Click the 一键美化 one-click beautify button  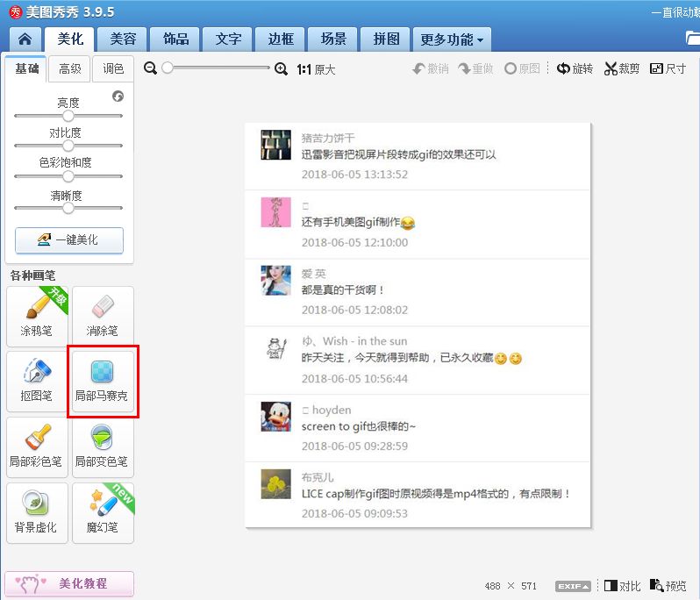[x=69, y=239]
